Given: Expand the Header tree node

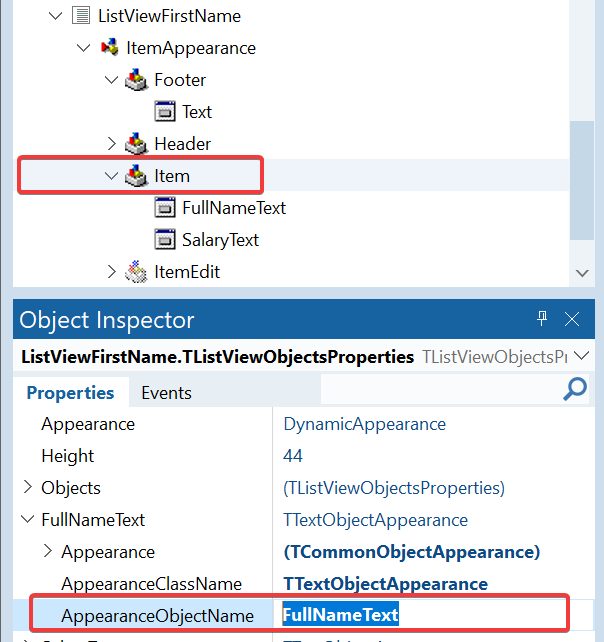Looking at the screenshot, I should pyautogui.click(x=111, y=144).
